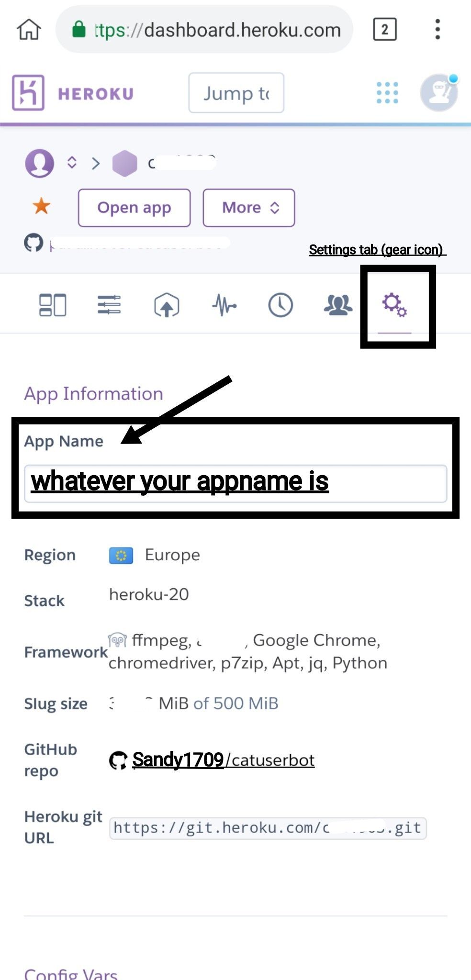Image resolution: width=471 pixels, height=980 pixels.
Task: Open the Heroku apps grid menu
Action: (387, 93)
